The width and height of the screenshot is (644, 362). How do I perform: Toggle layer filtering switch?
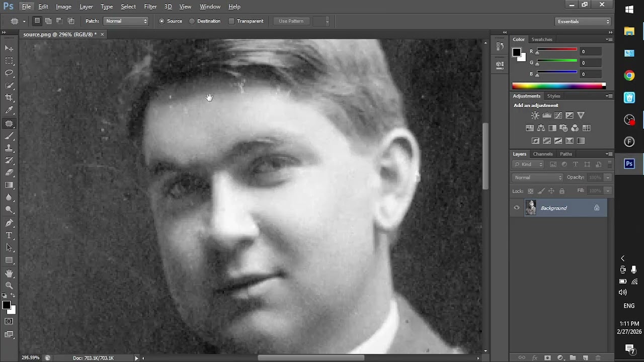(x=610, y=164)
